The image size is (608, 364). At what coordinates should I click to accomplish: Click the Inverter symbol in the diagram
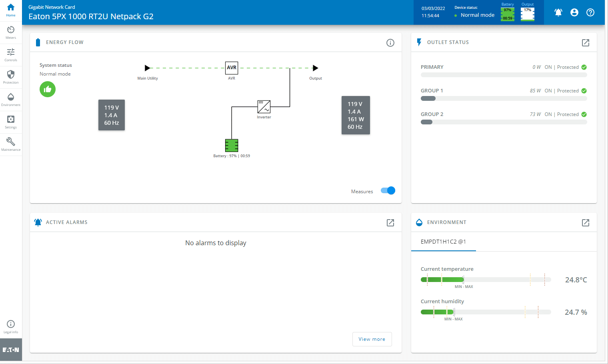click(264, 107)
